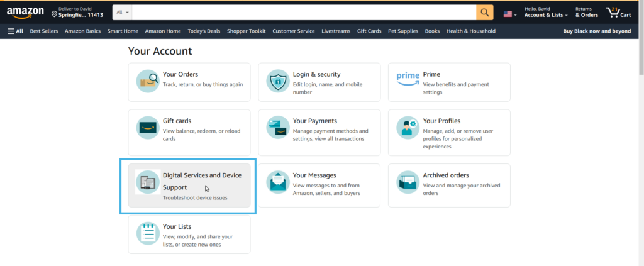
Task: Open the All hamburger menu
Action: tap(15, 31)
